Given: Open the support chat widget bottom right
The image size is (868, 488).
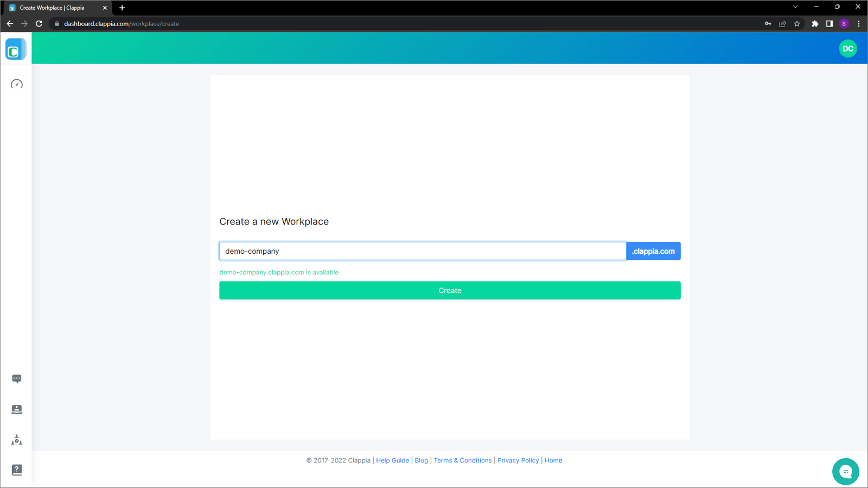Looking at the screenshot, I should 845,471.
